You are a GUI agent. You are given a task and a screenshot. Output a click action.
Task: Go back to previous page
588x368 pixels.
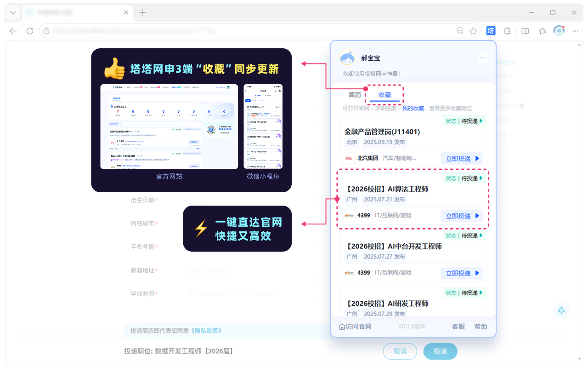click(x=13, y=31)
